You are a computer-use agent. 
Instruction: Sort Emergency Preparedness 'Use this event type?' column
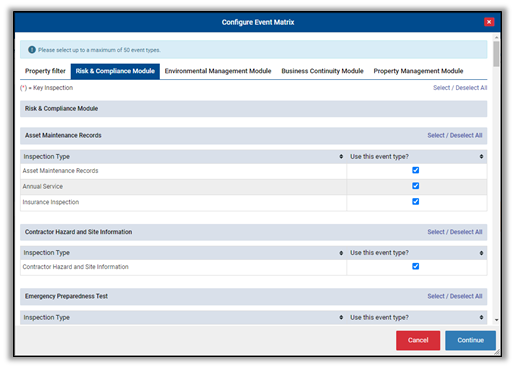[x=481, y=317]
